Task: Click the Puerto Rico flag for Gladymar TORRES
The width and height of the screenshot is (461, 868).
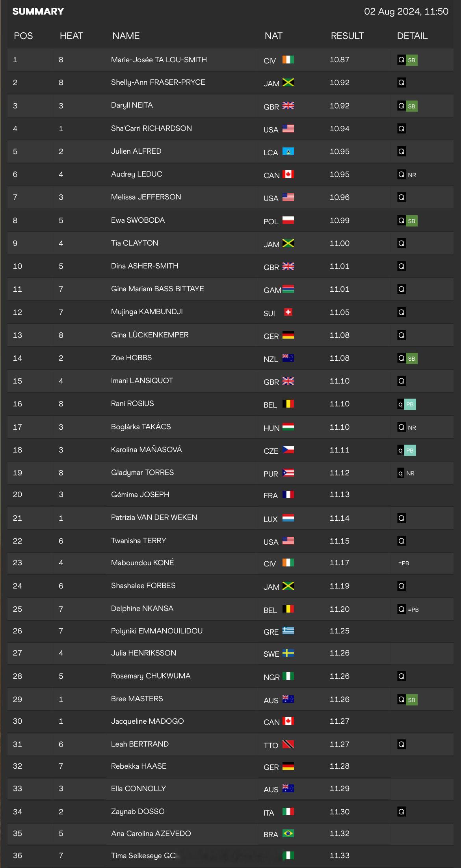Action: tap(288, 473)
